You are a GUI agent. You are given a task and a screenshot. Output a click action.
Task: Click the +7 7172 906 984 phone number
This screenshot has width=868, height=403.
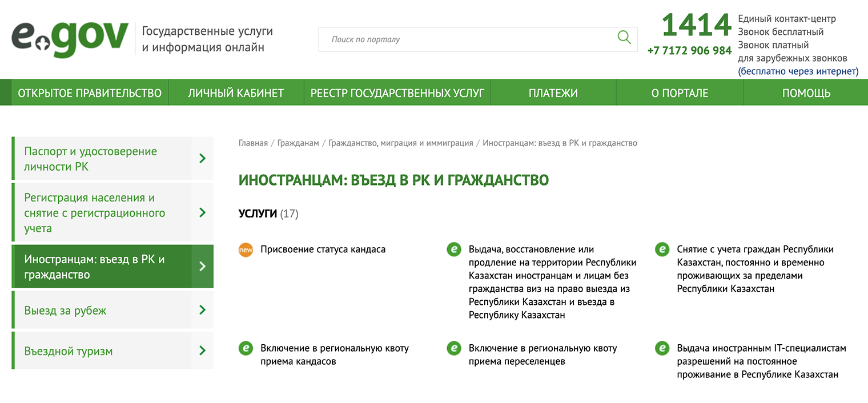click(x=689, y=50)
